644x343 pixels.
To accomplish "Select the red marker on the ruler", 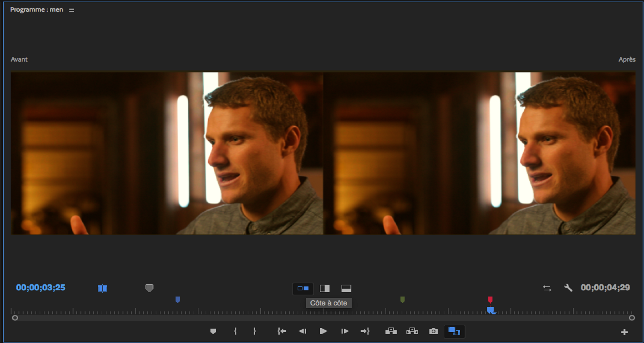I will pos(490,299).
